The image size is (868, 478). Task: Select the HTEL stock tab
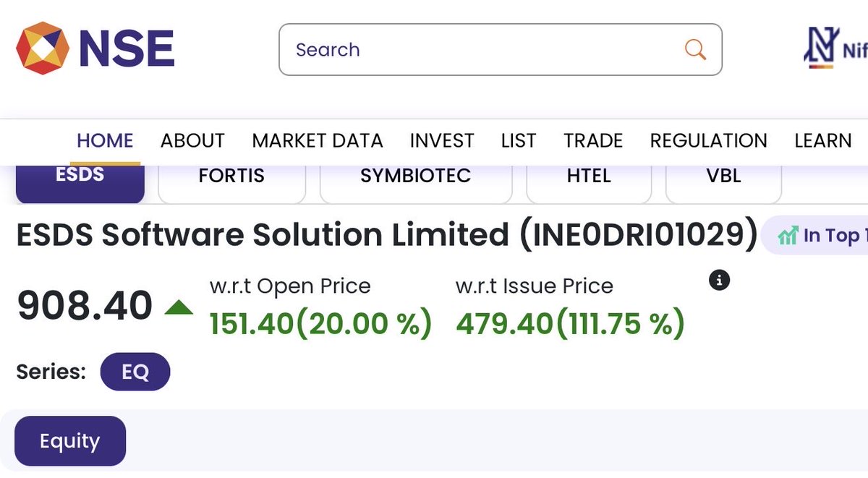point(589,183)
